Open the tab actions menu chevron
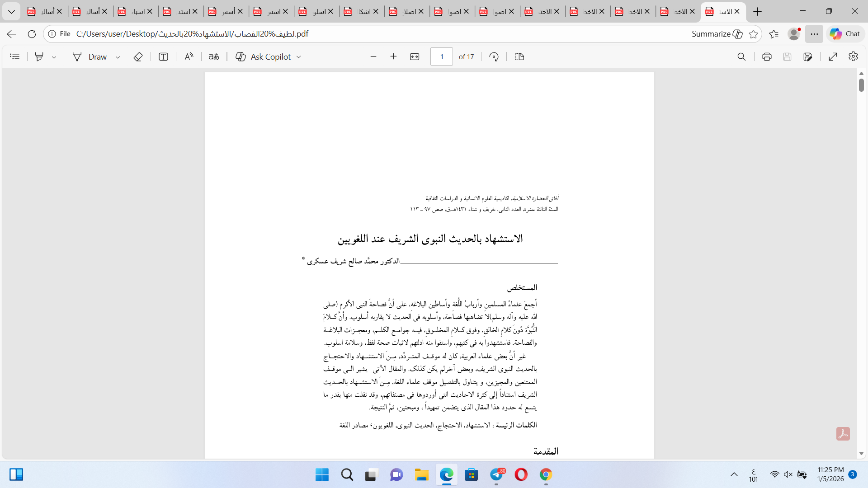Viewport: 868px width, 488px height. [x=11, y=12]
